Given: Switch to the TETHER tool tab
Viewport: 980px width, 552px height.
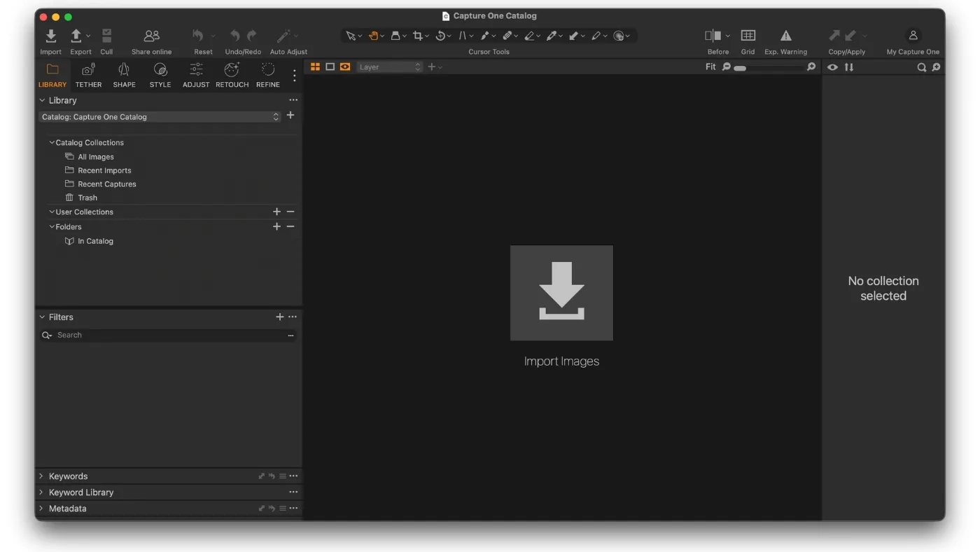Looking at the screenshot, I should point(88,74).
